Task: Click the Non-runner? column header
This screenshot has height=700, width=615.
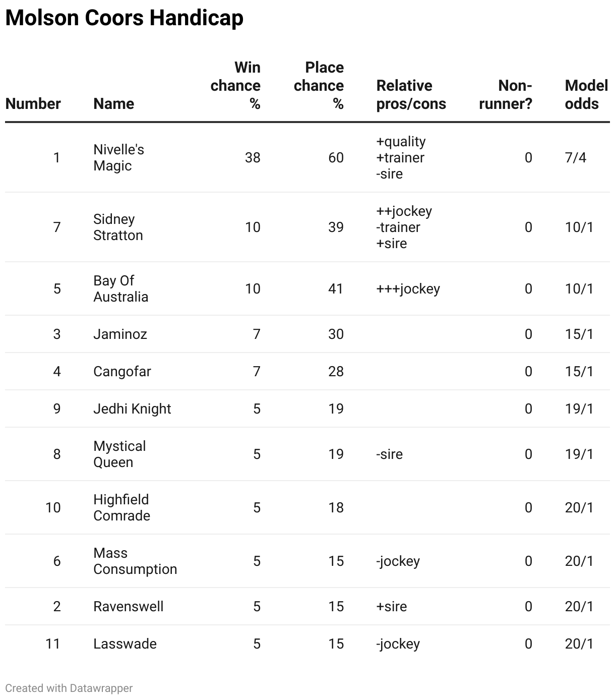Action: coord(506,95)
